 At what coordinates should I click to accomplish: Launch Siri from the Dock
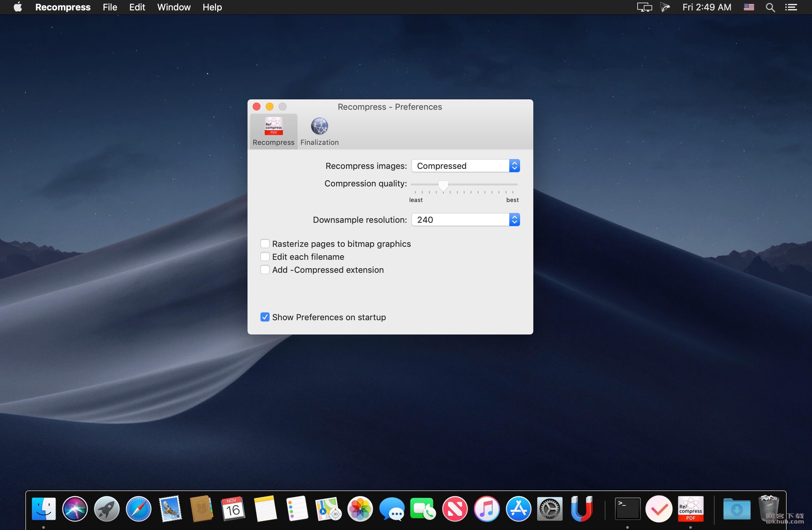(75, 509)
